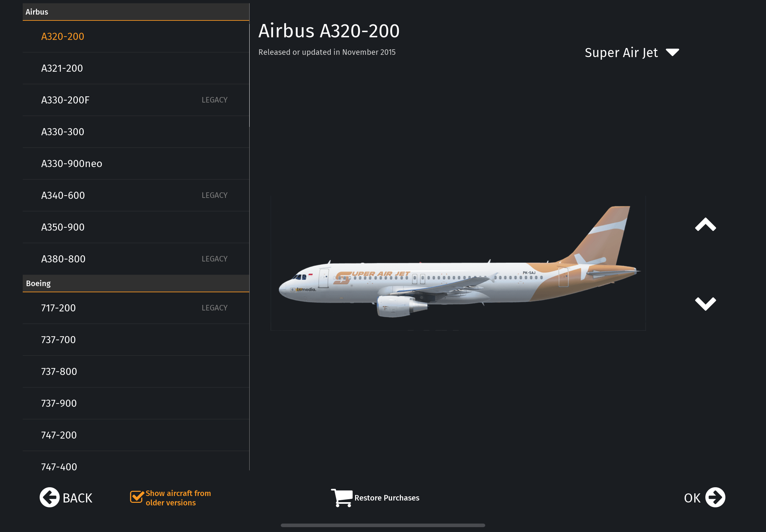This screenshot has height=532, width=766.
Task: Select A321-200 from the Airbus list
Action: click(x=136, y=68)
